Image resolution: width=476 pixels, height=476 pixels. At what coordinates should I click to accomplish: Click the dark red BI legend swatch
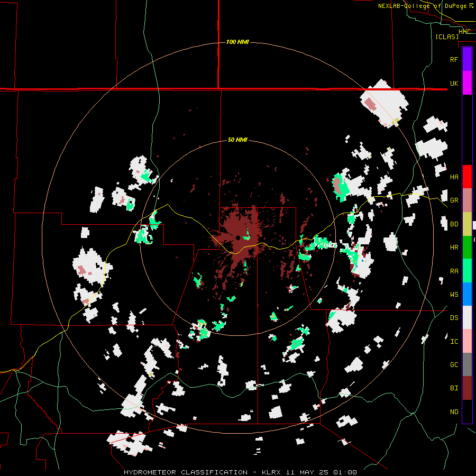pyautogui.click(x=467, y=388)
